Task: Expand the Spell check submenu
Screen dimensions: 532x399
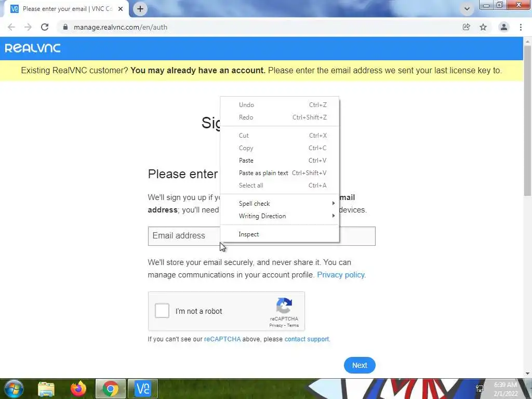Action: coord(280,204)
